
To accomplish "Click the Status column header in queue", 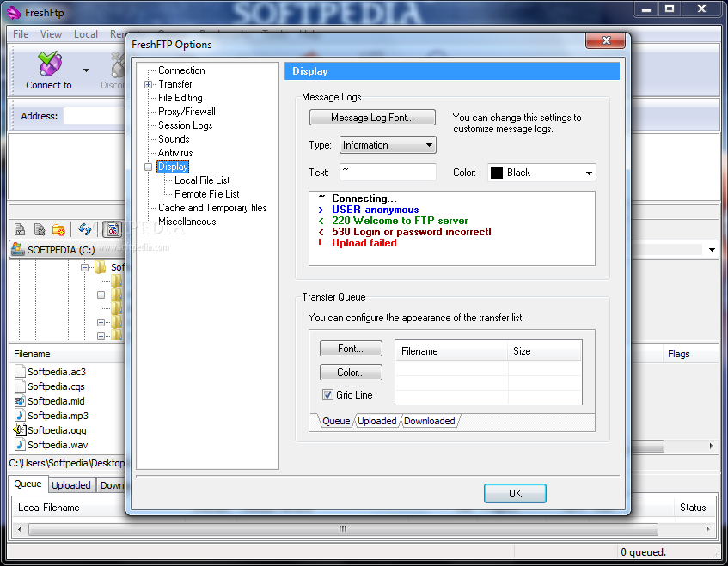I will [694, 508].
